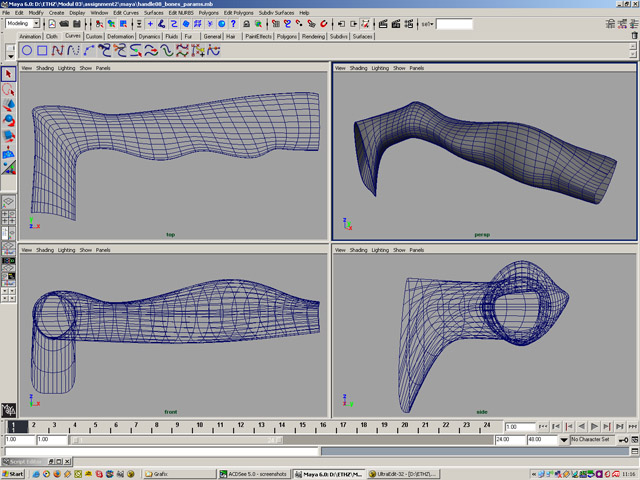Click the command line input field
Image resolution: width=640 pixels, height=480 pixels.
tap(161, 451)
